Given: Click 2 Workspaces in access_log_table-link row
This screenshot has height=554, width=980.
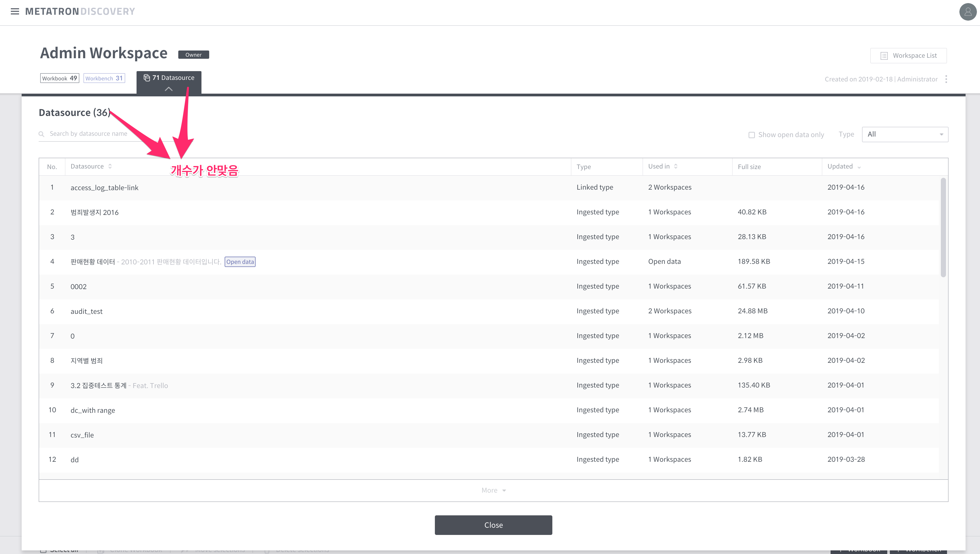Looking at the screenshot, I should point(670,187).
